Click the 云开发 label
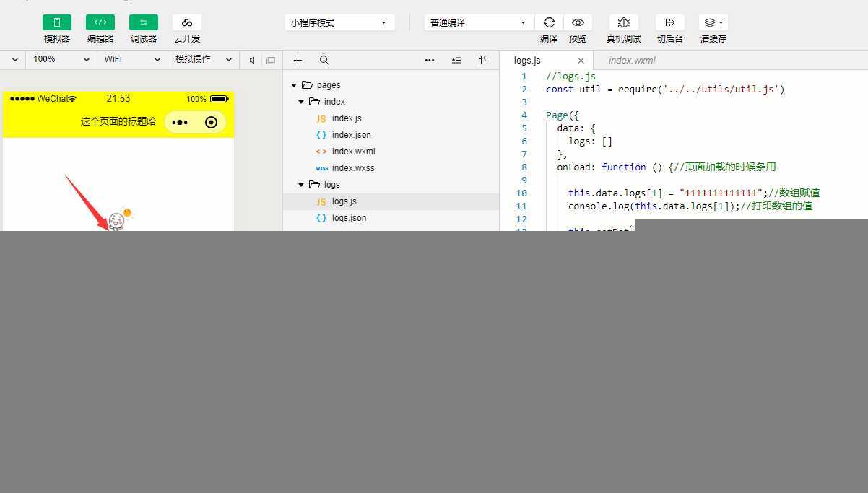Screen dimensions: 868x493 (x=187, y=39)
